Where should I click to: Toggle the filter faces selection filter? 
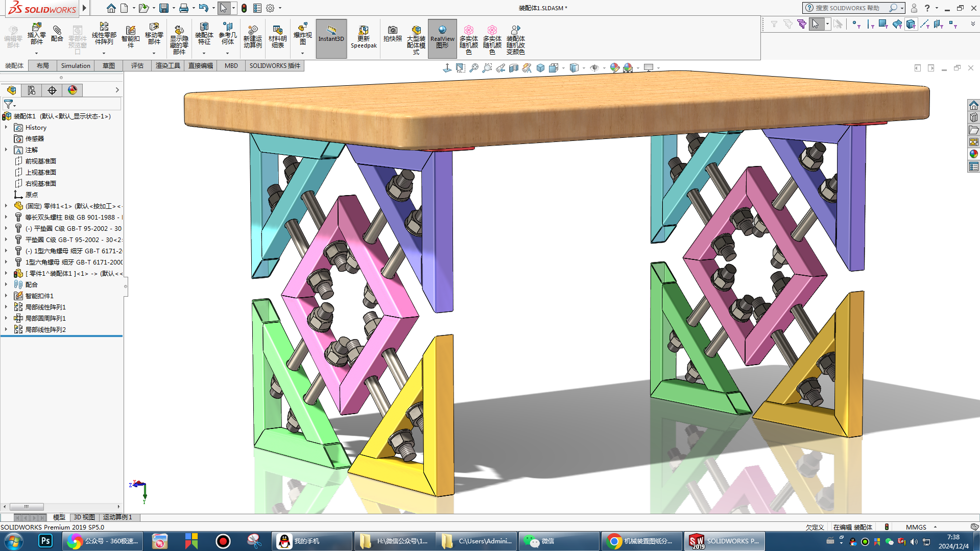(883, 24)
